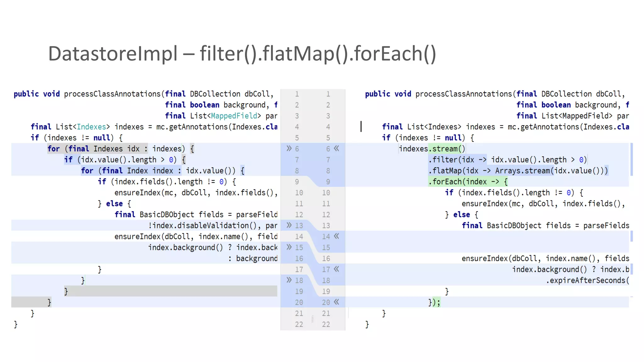Screen dimensions: 644x362
Task: Click the '.forEach(index -> {' highlighted line
Action: 468,182
